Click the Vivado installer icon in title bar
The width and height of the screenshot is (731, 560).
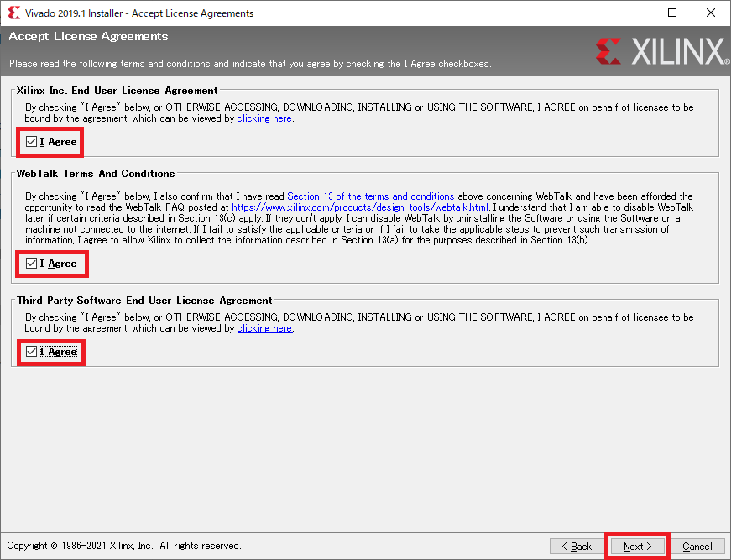coord(13,13)
